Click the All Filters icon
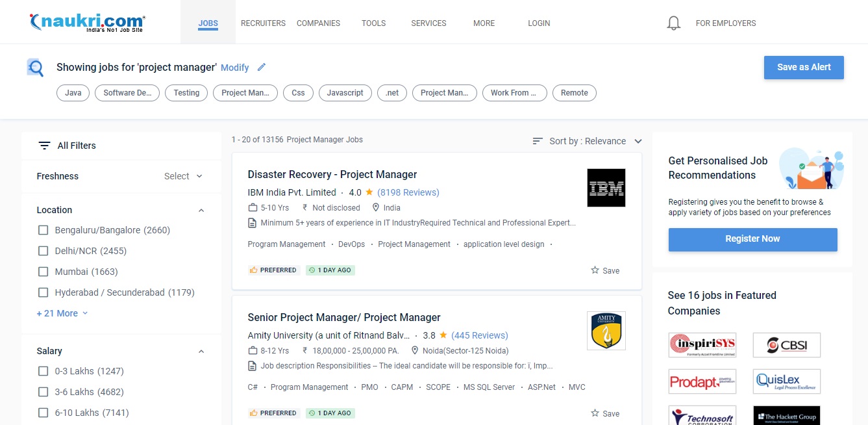Screen dimensions: 868x425 point(44,146)
